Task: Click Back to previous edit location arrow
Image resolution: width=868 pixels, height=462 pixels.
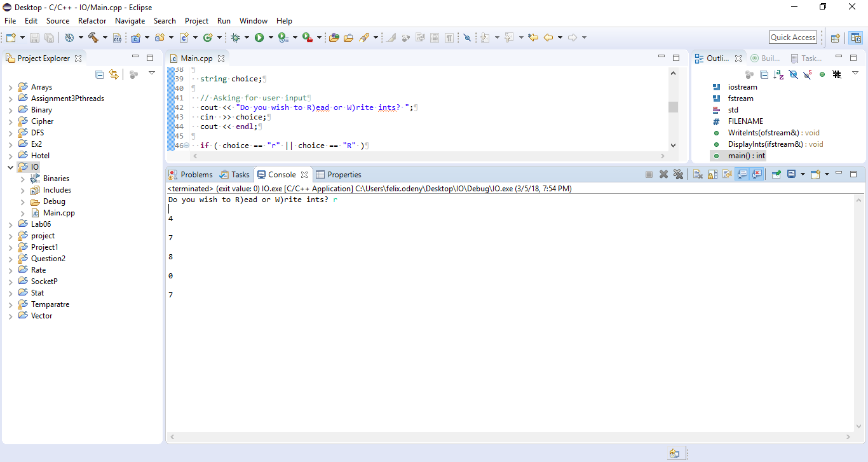Action: pyautogui.click(x=548, y=37)
